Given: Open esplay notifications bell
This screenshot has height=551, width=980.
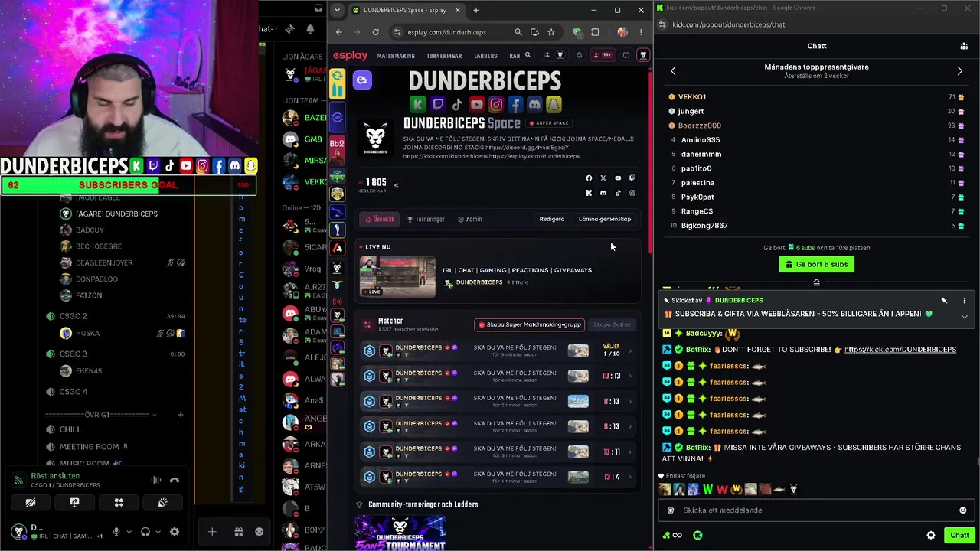Looking at the screenshot, I should [579, 55].
